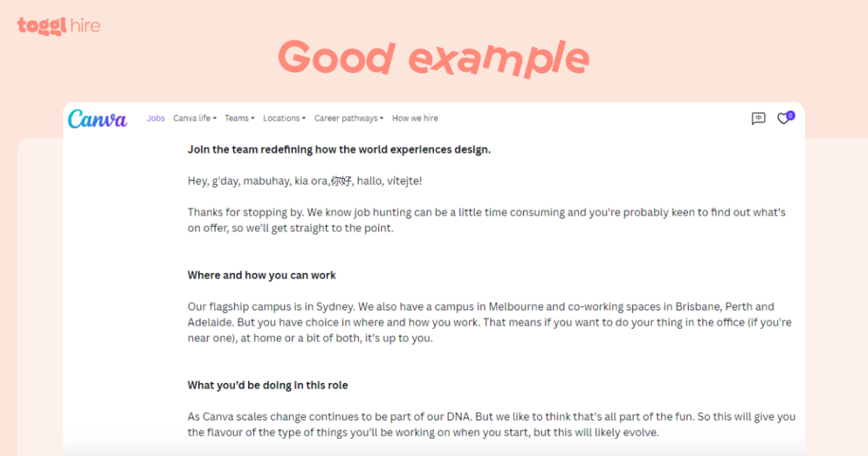Click the Canva logo

[96, 118]
